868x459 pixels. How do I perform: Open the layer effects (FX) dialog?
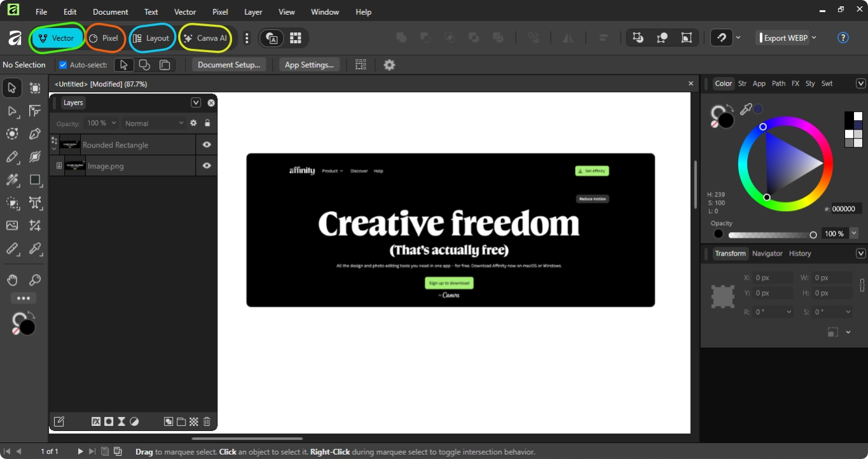(95, 421)
